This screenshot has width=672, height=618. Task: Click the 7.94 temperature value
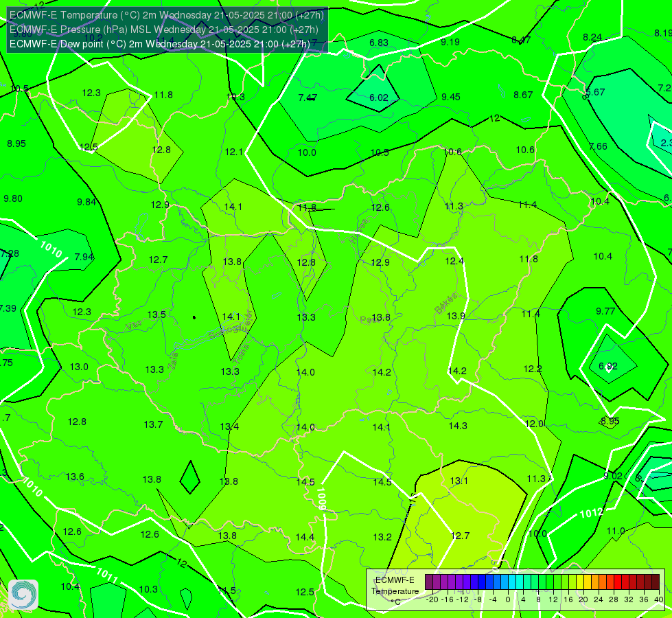point(84,257)
